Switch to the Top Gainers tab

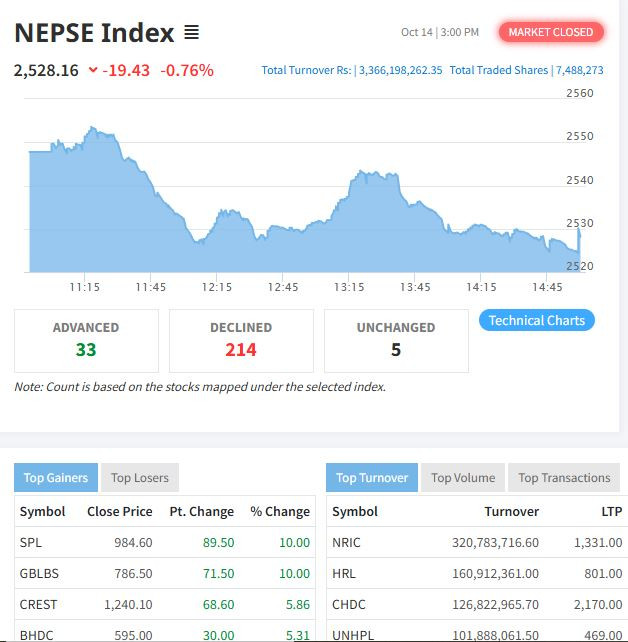(x=56, y=477)
